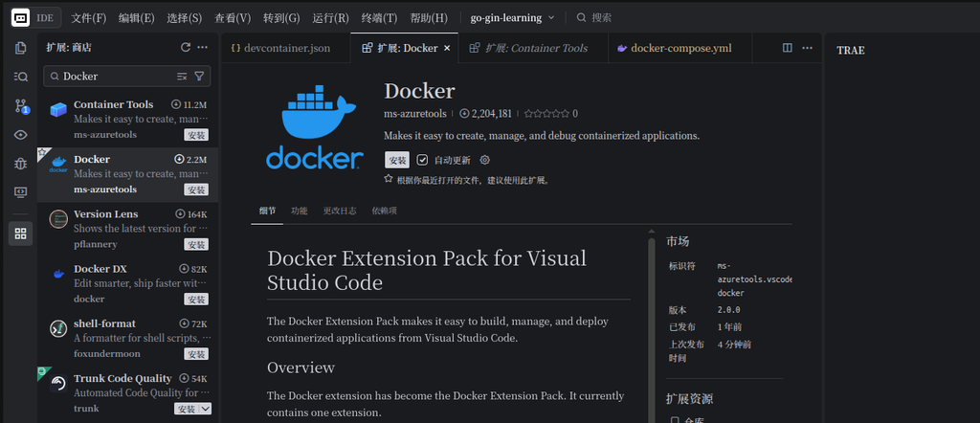
Task: Open Source Control view with badge
Action: point(21,106)
